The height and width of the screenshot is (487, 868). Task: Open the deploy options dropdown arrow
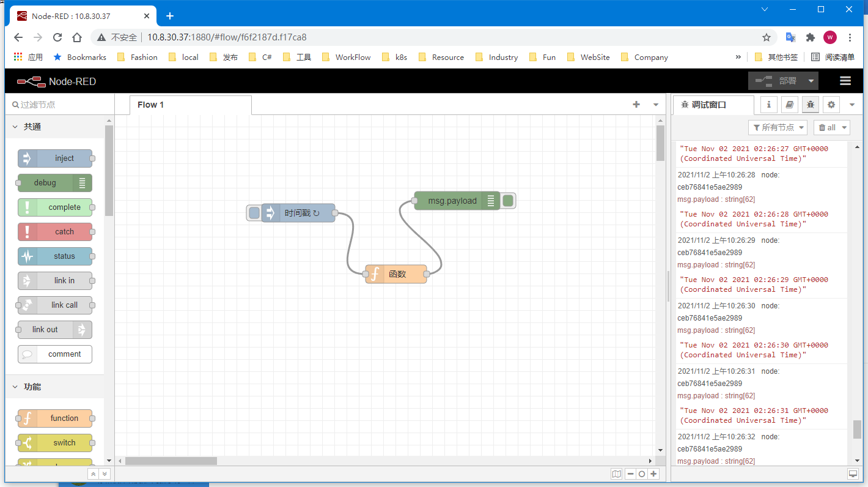811,81
